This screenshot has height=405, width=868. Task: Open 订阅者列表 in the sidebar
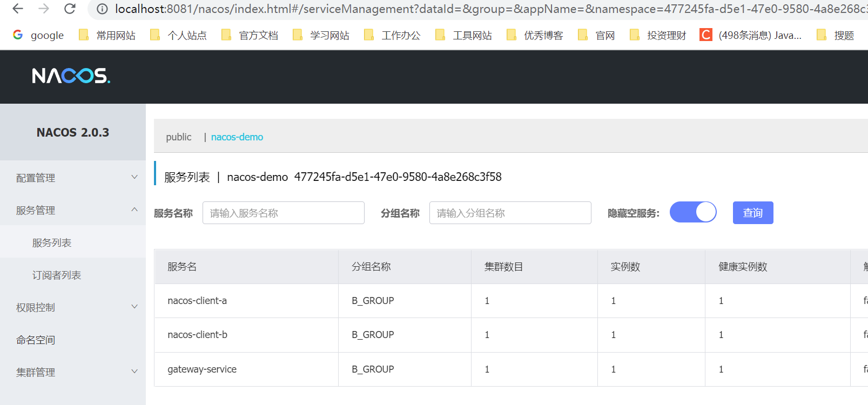coord(73,275)
